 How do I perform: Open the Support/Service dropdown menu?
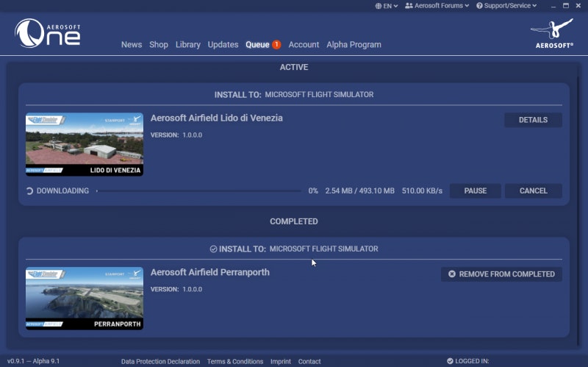pos(506,6)
